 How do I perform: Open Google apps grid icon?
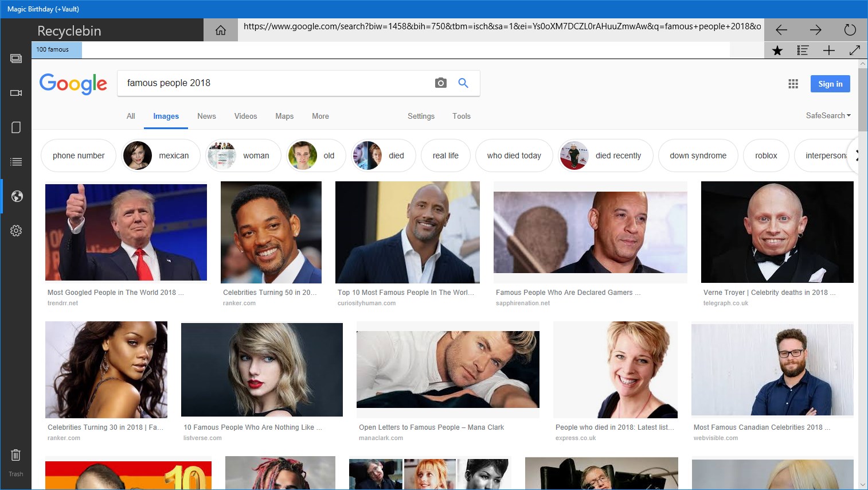click(x=793, y=84)
